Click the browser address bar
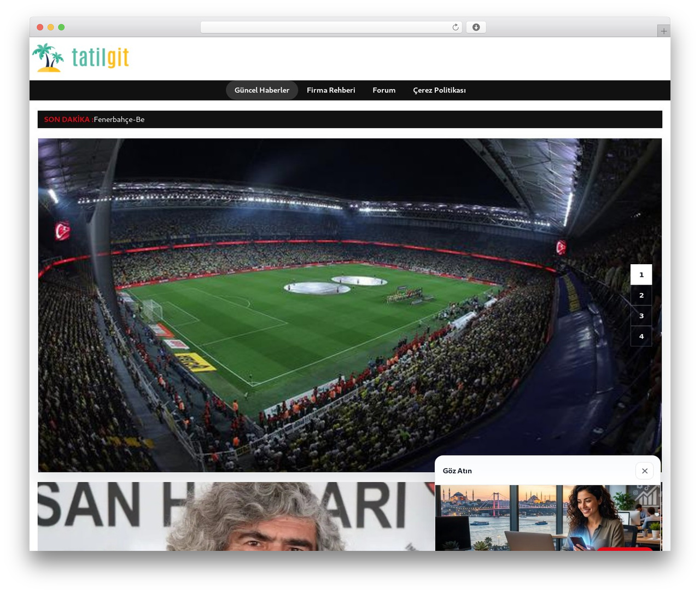700x593 pixels. coord(331,27)
